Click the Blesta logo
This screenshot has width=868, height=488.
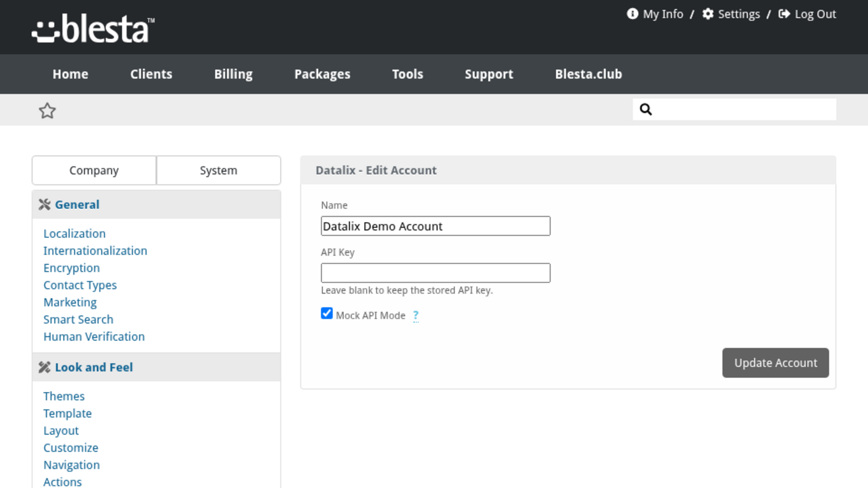(x=93, y=28)
